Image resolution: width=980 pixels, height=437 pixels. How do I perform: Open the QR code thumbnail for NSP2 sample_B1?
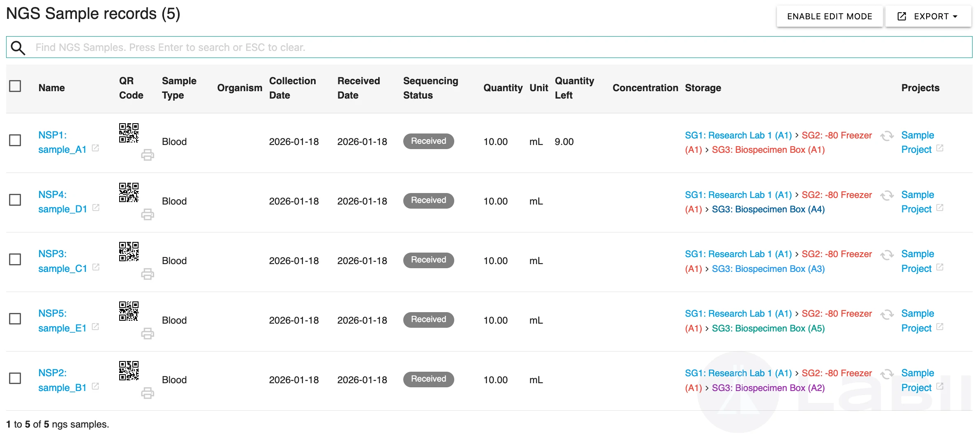[129, 370]
